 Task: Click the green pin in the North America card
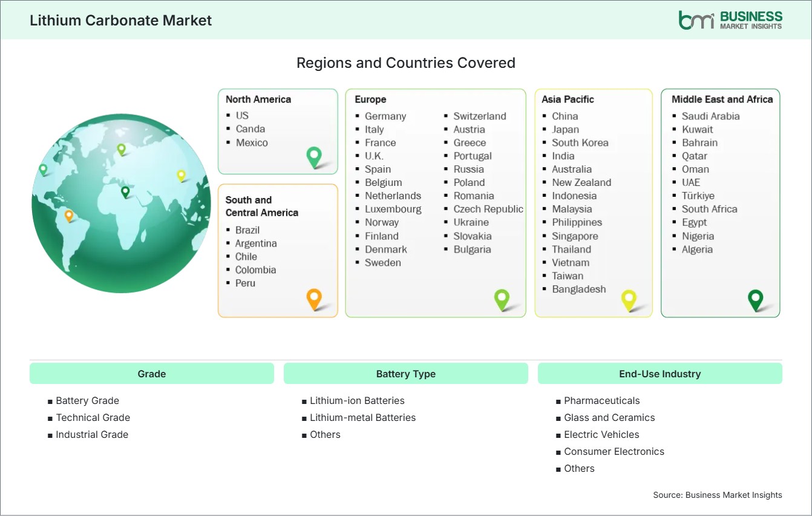tap(314, 157)
